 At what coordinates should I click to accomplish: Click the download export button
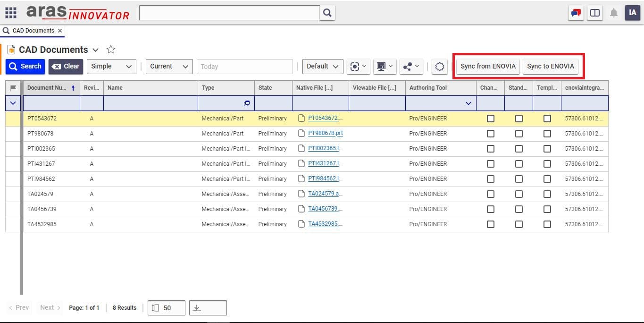tap(208, 308)
